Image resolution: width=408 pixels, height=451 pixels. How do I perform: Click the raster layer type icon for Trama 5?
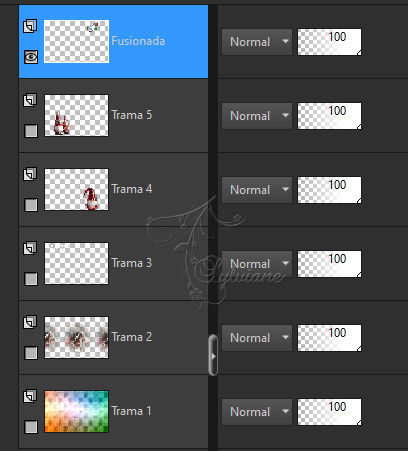point(30,100)
